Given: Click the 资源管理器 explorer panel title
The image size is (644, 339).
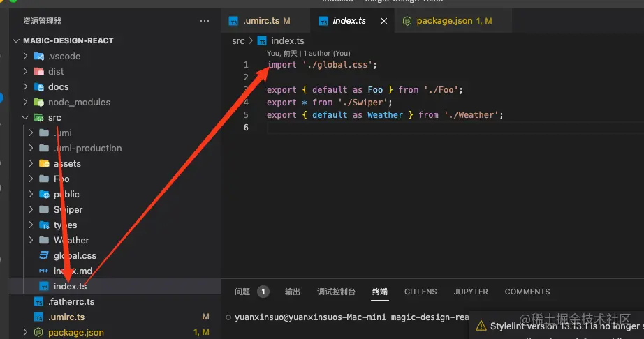Looking at the screenshot, I should [42, 21].
